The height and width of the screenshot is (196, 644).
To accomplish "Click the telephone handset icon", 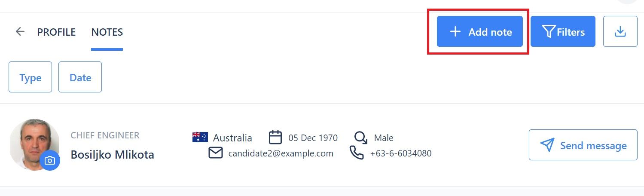I will pos(357,153).
